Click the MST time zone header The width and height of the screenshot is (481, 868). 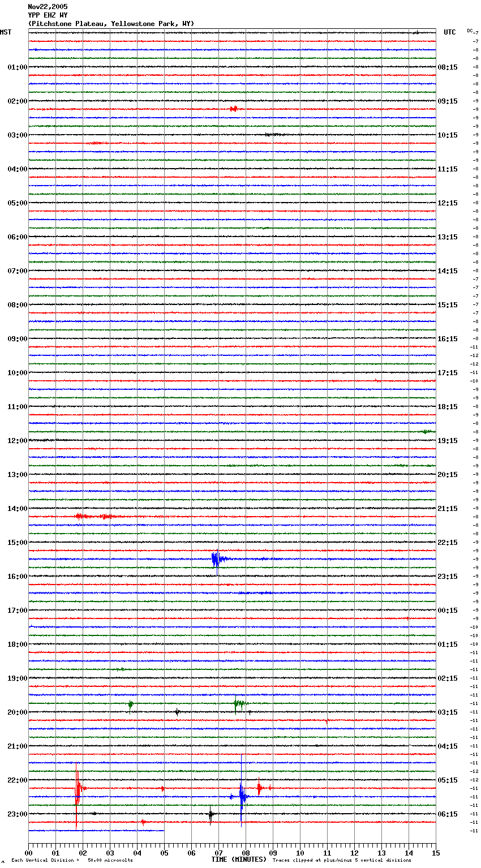click(6, 32)
